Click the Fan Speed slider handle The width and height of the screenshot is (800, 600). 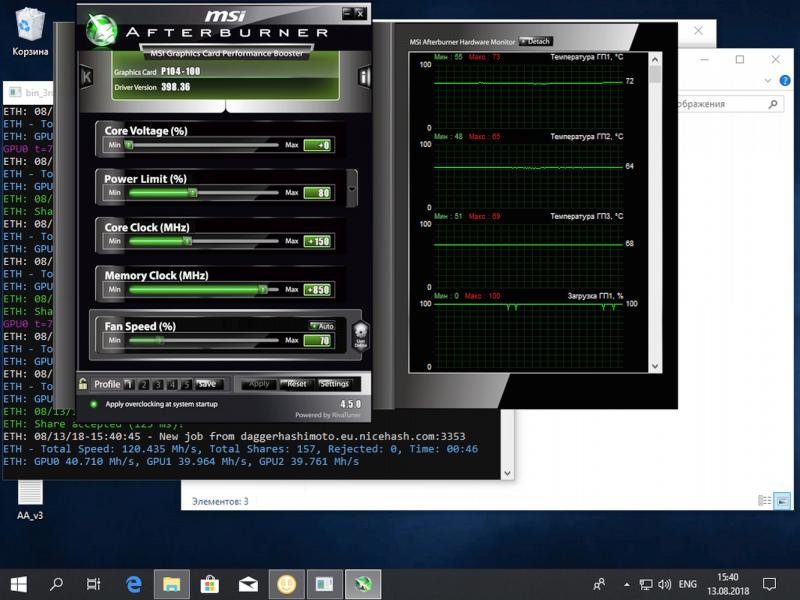[160, 340]
